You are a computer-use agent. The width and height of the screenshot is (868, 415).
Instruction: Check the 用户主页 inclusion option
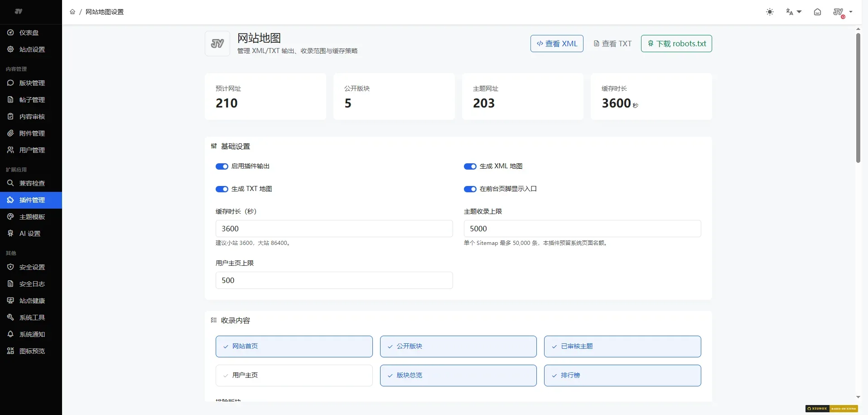pos(294,376)
